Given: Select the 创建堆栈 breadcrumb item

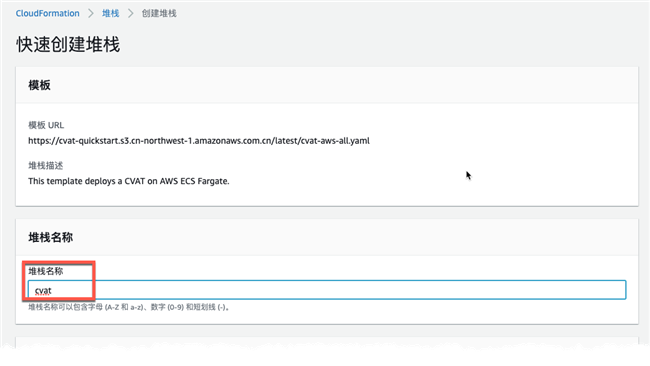Looking at the screenshot, I should [x=159, y=13].
